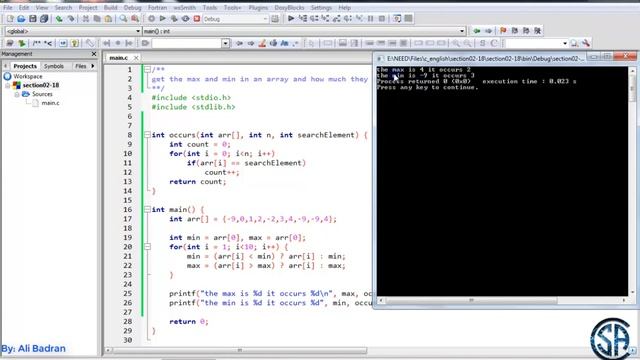Click the New file toolbar icon
The height and width of the screenshot is (360, 640).
coord(10,19)
